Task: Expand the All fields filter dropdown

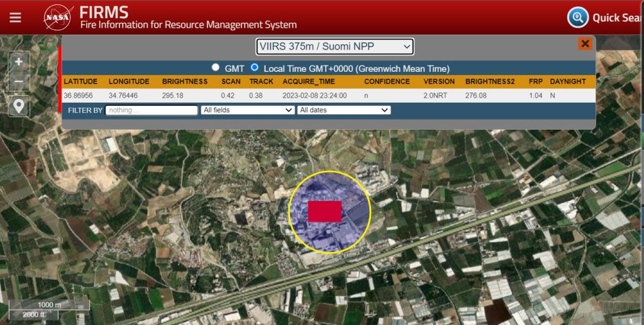Action: [247, 110]
